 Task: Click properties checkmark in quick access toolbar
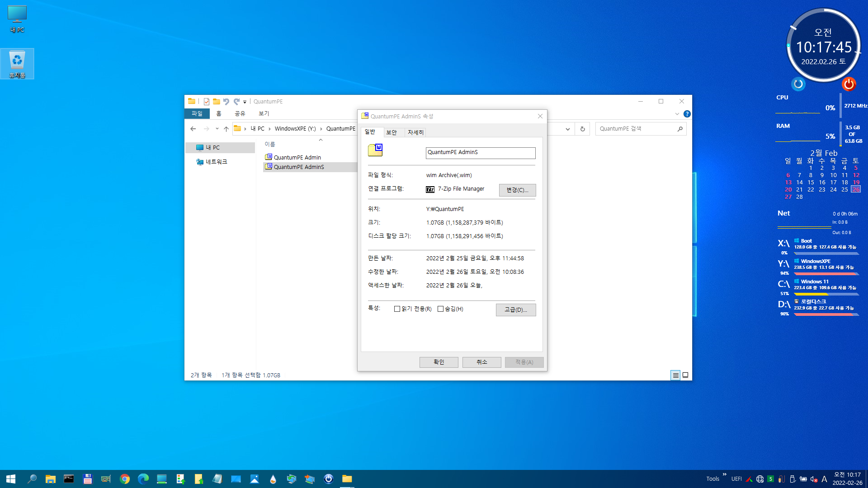207,101
